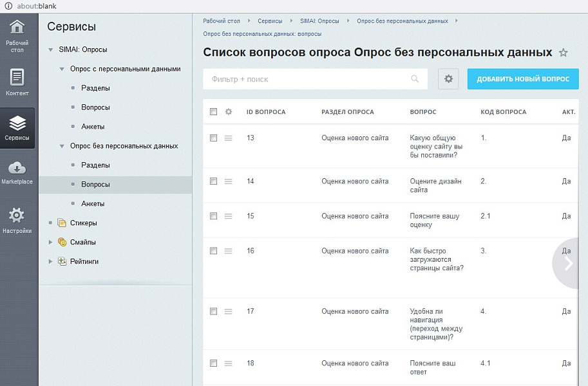The image size is (588, 386).
Task: Select Анкеты under Опрос без персональных данных
Action: coord(93,204)
